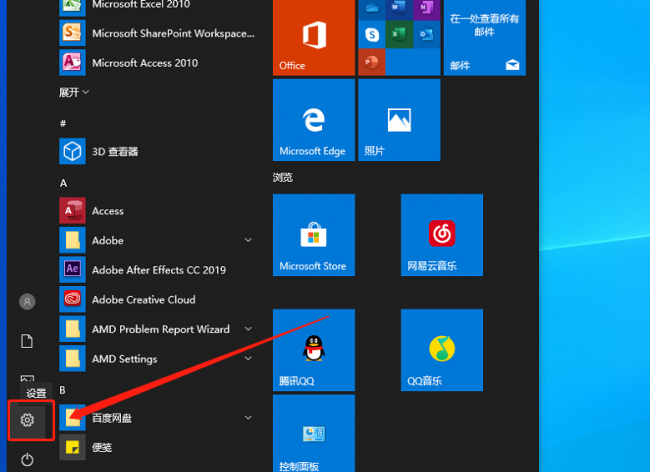Launch Microsoft SharePoint Workspace icon

pyautogui.click(x=72, y=33)
